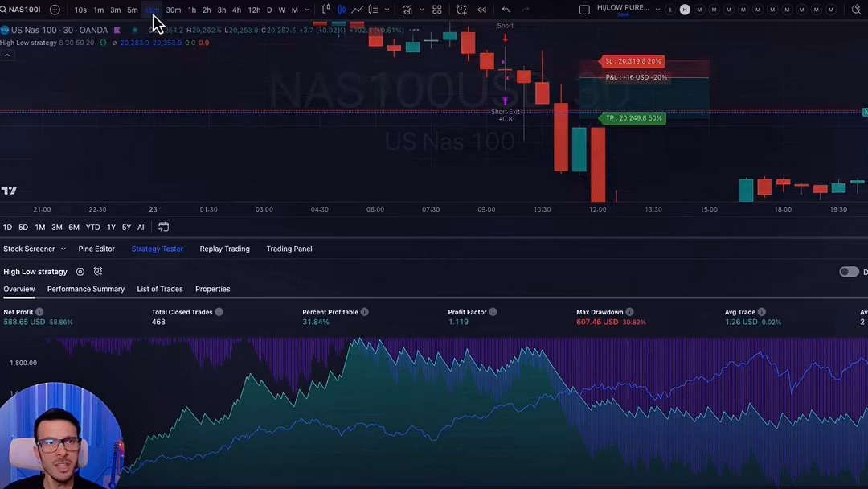
Task: Click the Max Drawdown value 607.46 USD
Action: coord(597,323)
